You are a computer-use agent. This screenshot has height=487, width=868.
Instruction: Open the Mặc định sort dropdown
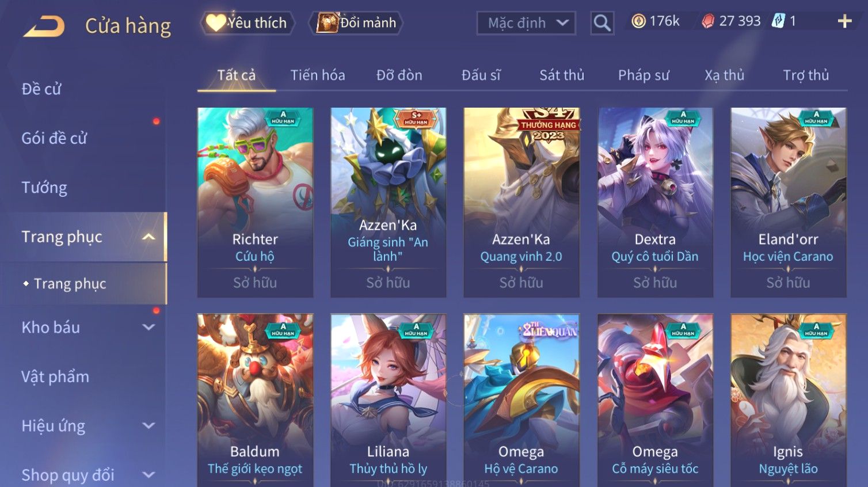[526, 23]
